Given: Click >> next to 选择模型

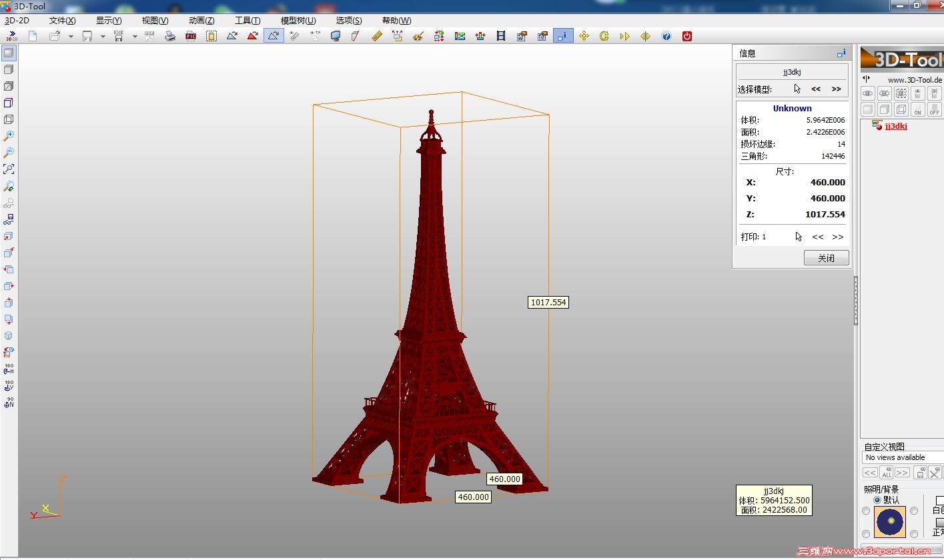Looking at the screenshot, I should tap(836, 89).
